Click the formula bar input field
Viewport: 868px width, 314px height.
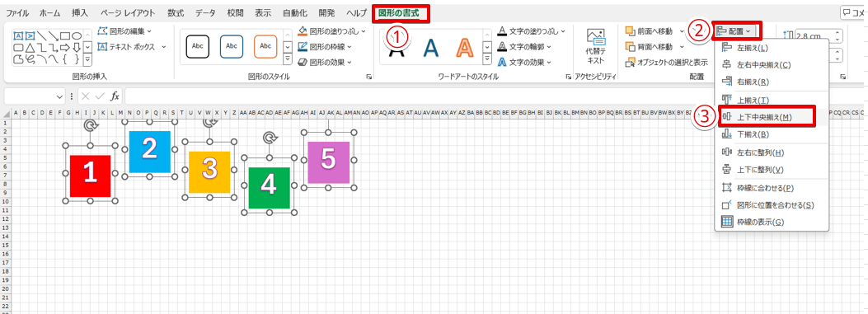pos(493,96)
